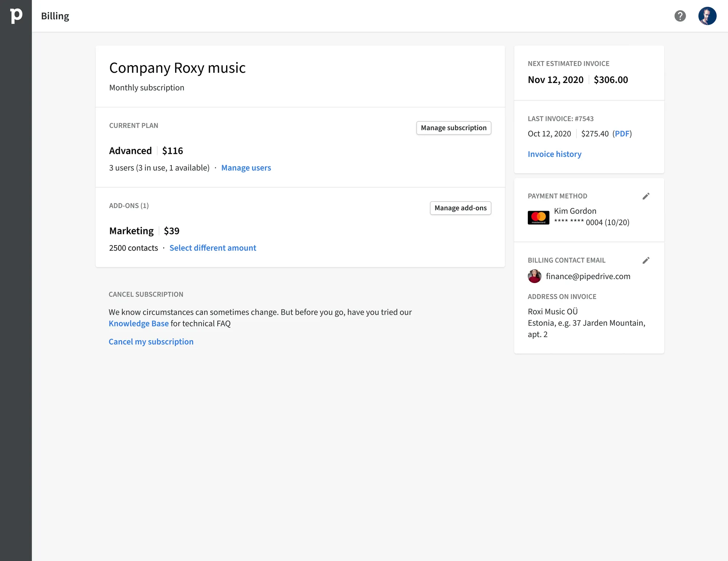Click the Cancel Subscription section heading
The width and height of the screenshot is (728, 561).
[146, 294]
